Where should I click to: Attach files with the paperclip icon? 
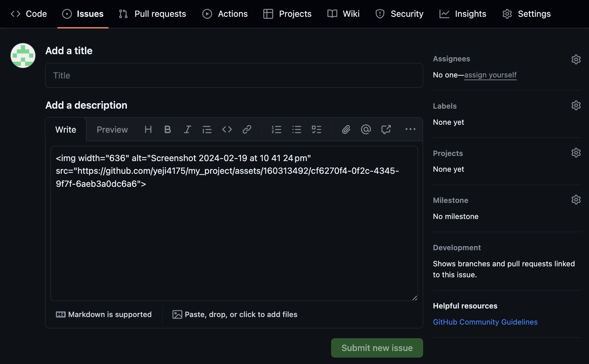tap(346, 130)
